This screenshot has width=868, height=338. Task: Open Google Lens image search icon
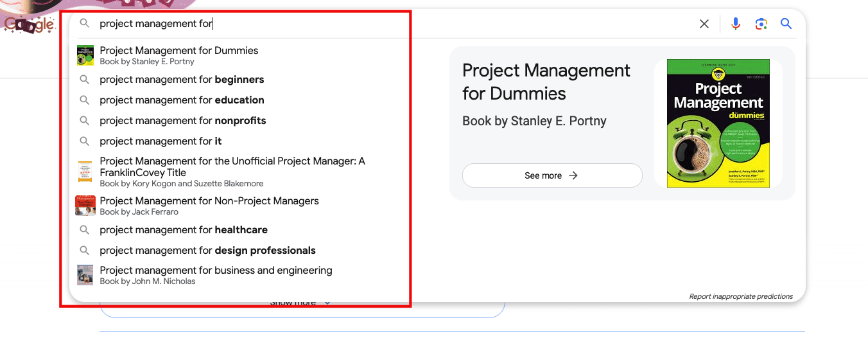pos(761,24)
